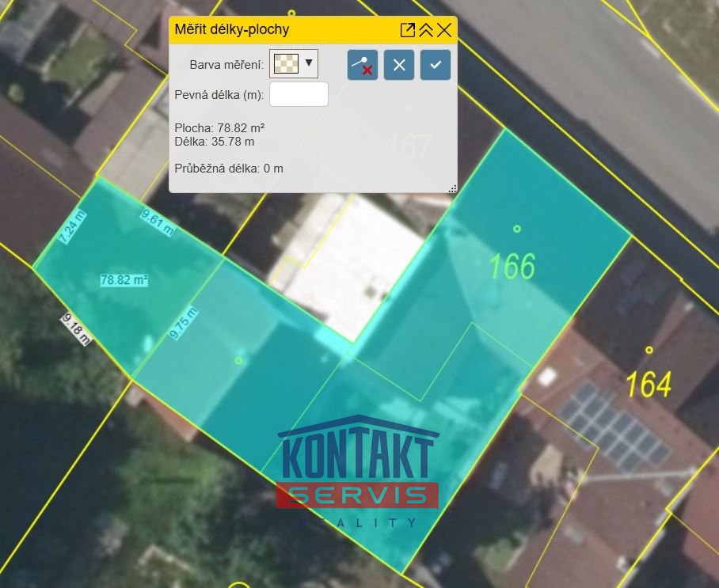Select parcel number 166 label
Screen dimensions: 719x588
(x=512, y=267)
